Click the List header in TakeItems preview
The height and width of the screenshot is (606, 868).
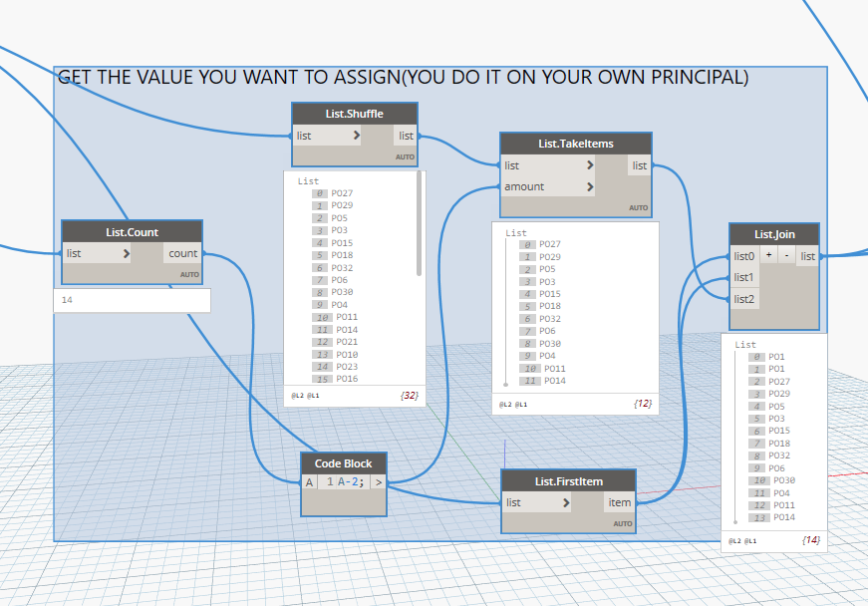[516, 233]
